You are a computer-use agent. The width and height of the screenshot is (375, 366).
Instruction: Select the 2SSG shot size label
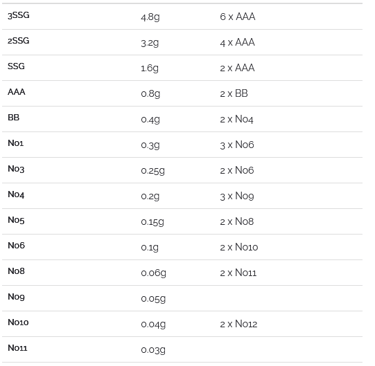[x=18, y=41]
